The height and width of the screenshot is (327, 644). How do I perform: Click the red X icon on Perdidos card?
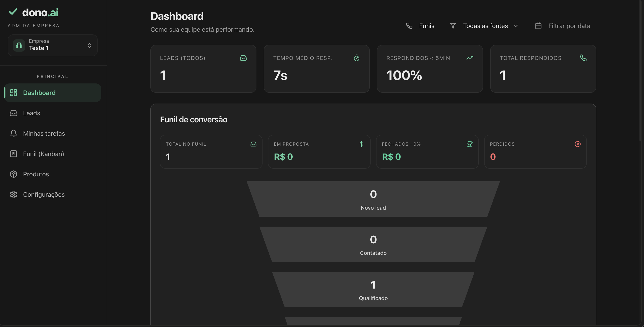click(578, 144)
